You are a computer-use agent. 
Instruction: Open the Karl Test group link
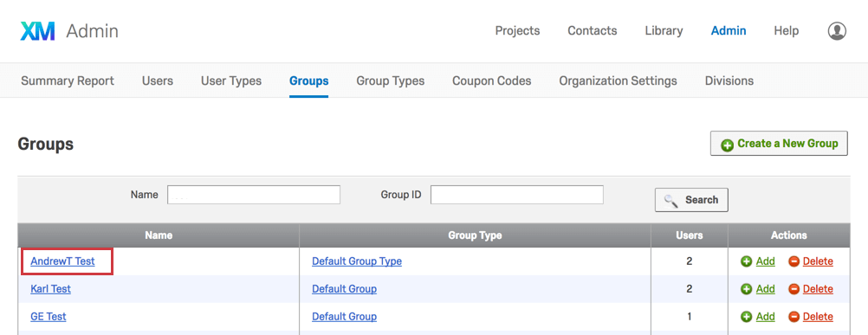50,289
